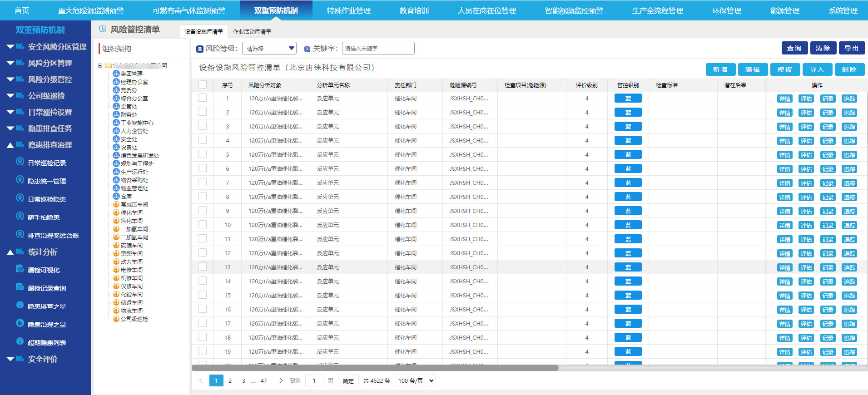Click row 10 蓝 risk level badge
Viewport: 868px width, 395px height.
(628, 225)
